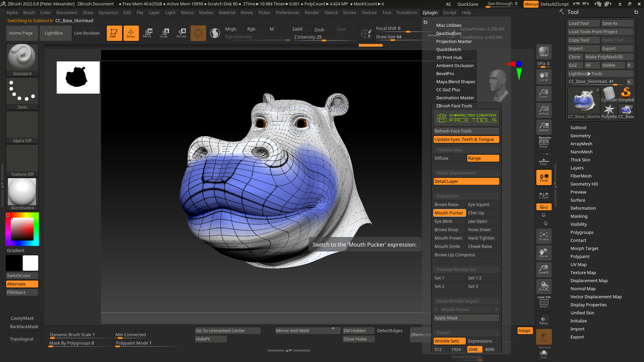The width and height of the screenshot is (644, 362).
Task: Click the BPR render icon
Action: point(544,52)
